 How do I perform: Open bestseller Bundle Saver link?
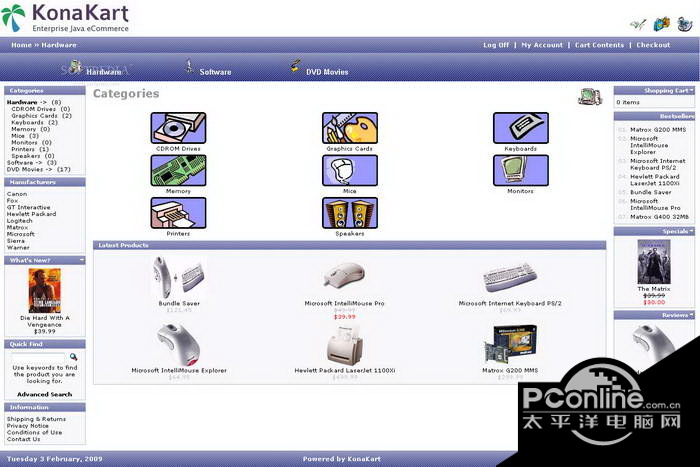(650, 192)
